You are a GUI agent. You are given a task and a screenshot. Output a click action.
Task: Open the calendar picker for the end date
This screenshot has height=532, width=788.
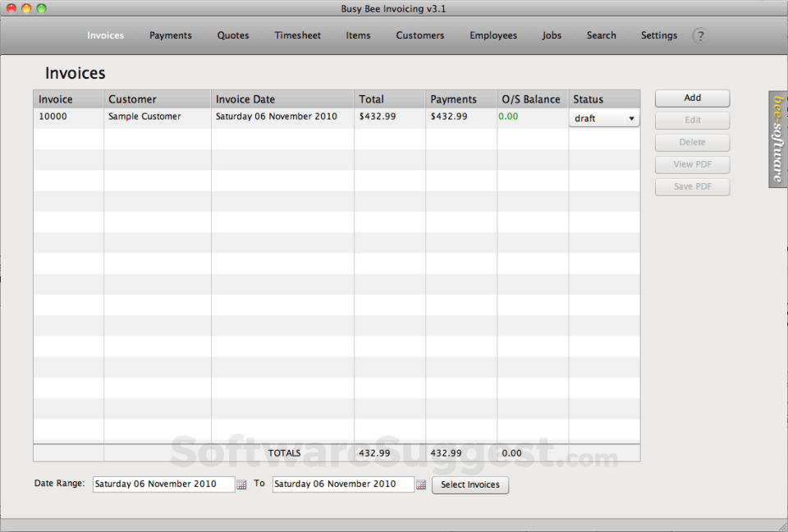pos(421,484)
